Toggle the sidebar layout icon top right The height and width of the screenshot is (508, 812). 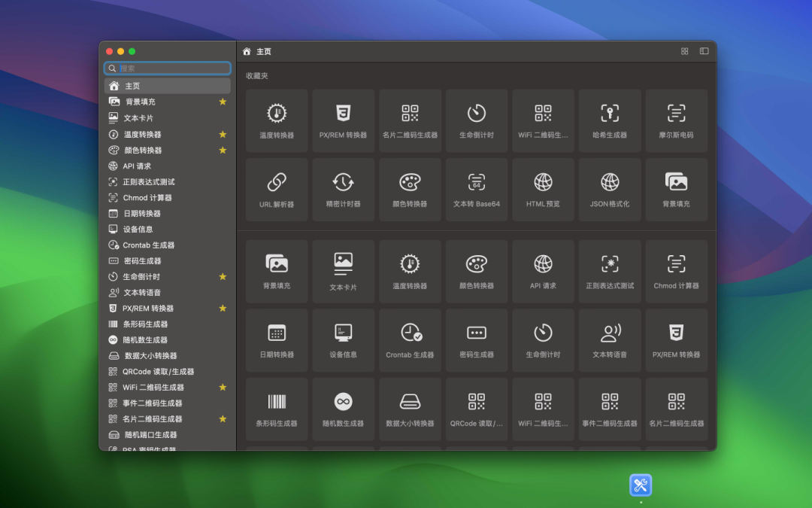[x=703, y=51]
